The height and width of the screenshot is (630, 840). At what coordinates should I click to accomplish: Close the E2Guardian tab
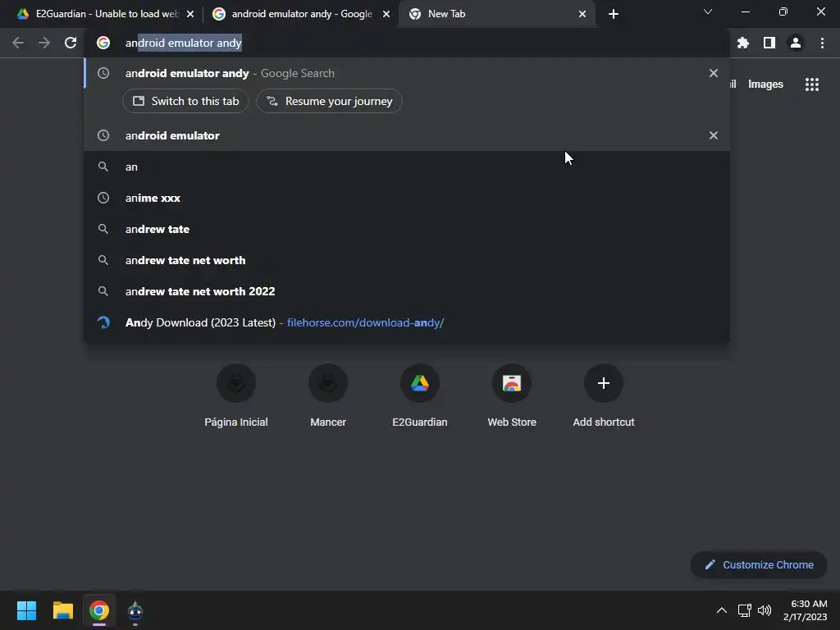coord(190,14)
